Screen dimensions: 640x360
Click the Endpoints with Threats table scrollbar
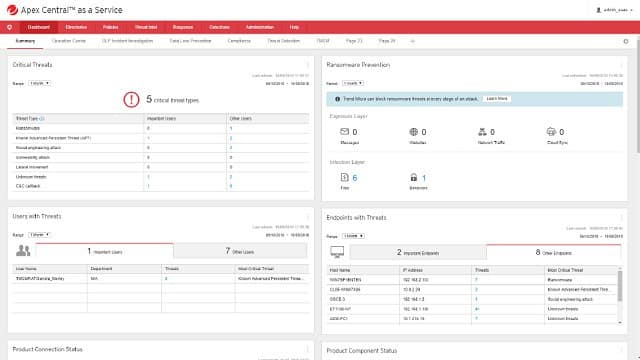coord(620,286)
